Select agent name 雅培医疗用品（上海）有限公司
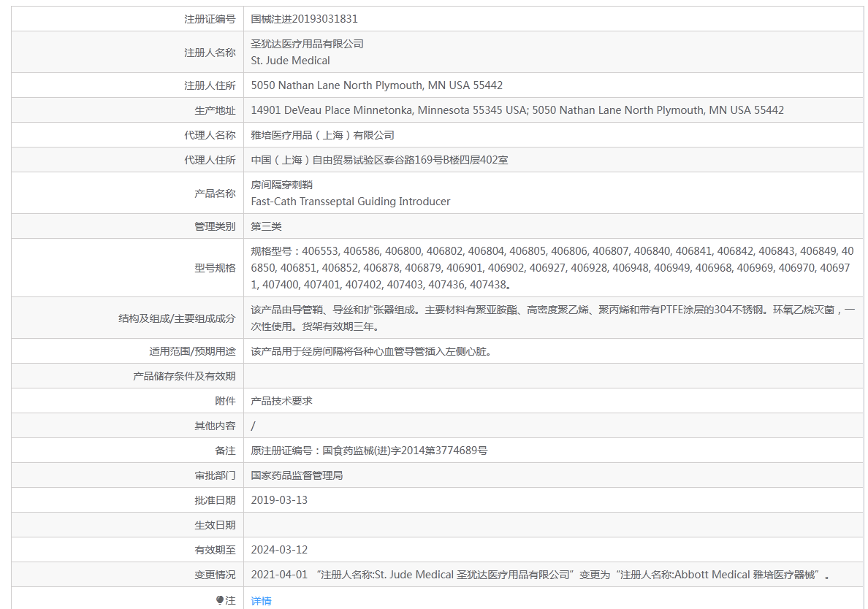The image size is (868, 609). (x=323, y=135)
